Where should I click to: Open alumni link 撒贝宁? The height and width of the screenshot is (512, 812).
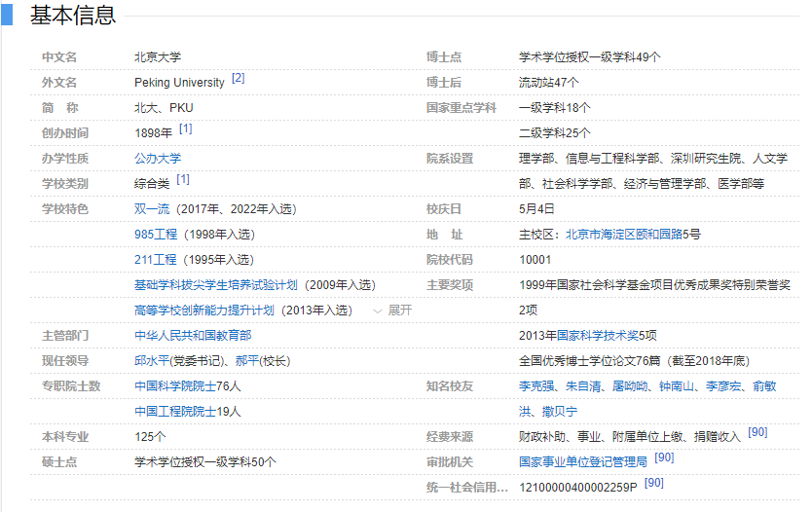(x=559, y=412)
